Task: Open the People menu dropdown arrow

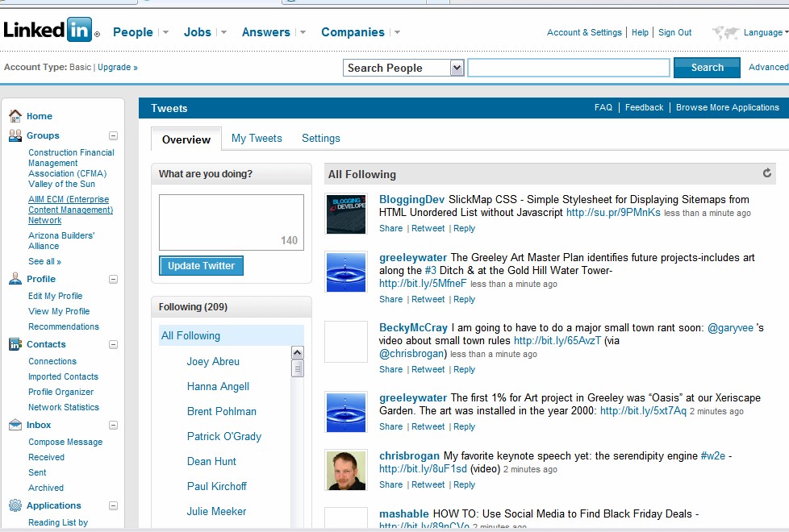Action: 165,32
